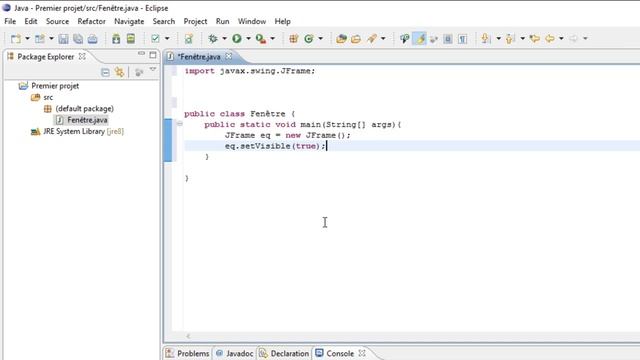The height and width of the screenshot is (360, 640).
Task: Click the Last Edit Location icon
Action: 535,39
